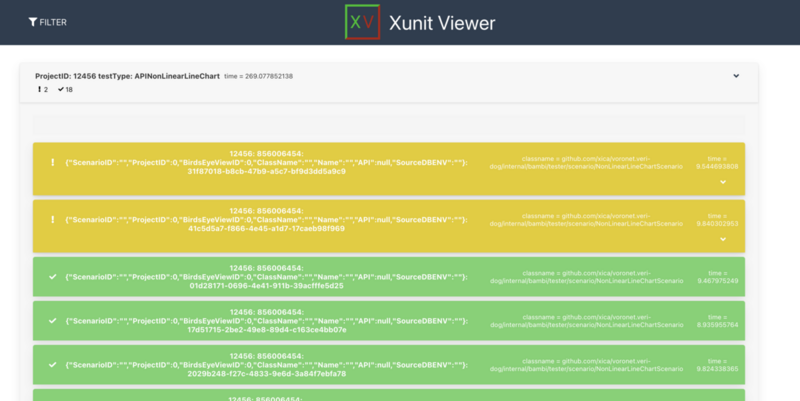
Task: Click time = 9.824338365
Action: pos(717,364)
